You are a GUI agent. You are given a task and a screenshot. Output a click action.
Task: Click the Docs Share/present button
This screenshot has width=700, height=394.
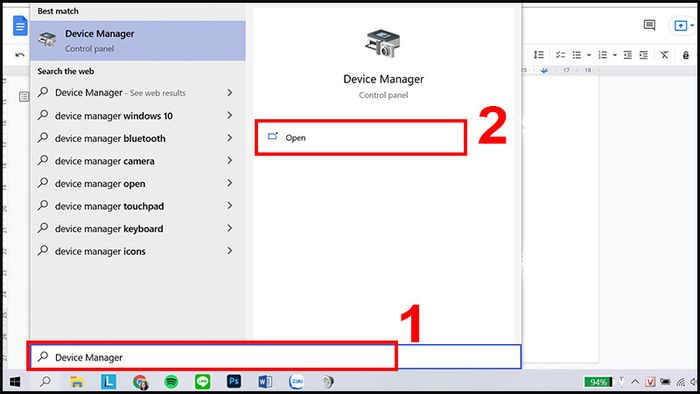(x=680, y=26)
